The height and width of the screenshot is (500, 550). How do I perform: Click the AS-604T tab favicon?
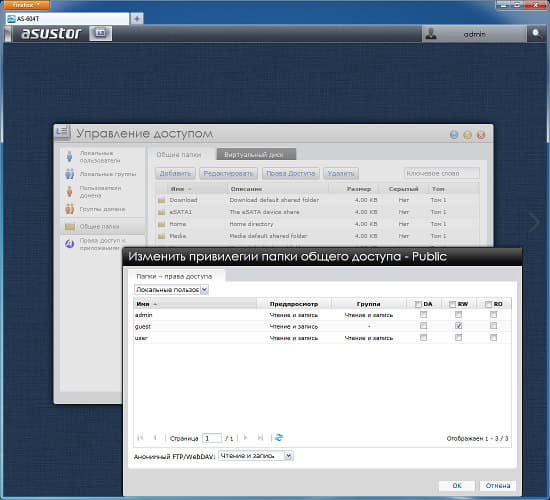point(11,19)
